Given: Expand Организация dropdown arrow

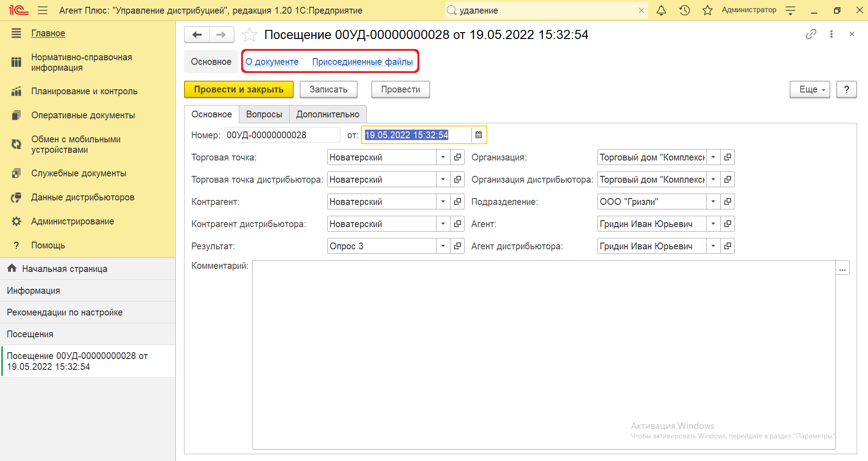Looking at the screenshot, I should [x=713, y=157].
